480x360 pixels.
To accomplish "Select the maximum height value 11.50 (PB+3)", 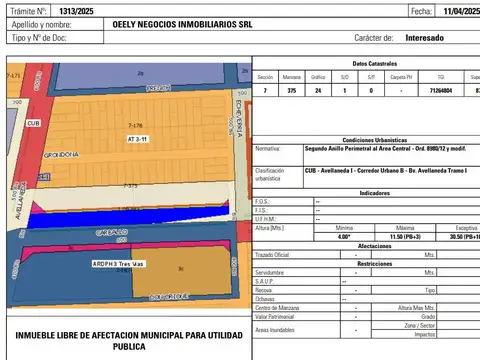I will (405, 237).
